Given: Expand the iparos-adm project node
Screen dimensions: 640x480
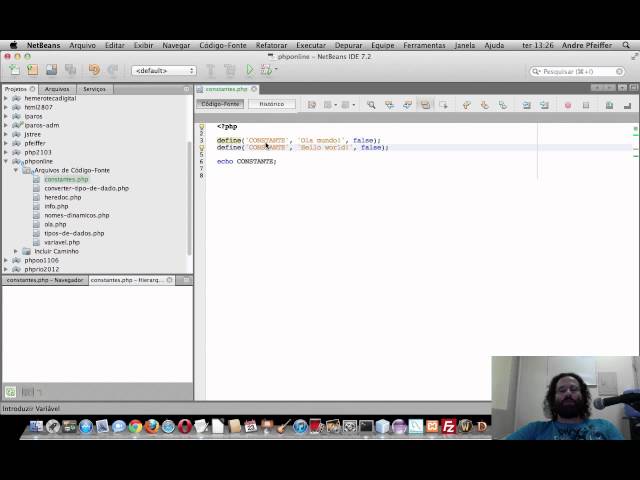Looking at the screenshot, I should click(6, 125).
